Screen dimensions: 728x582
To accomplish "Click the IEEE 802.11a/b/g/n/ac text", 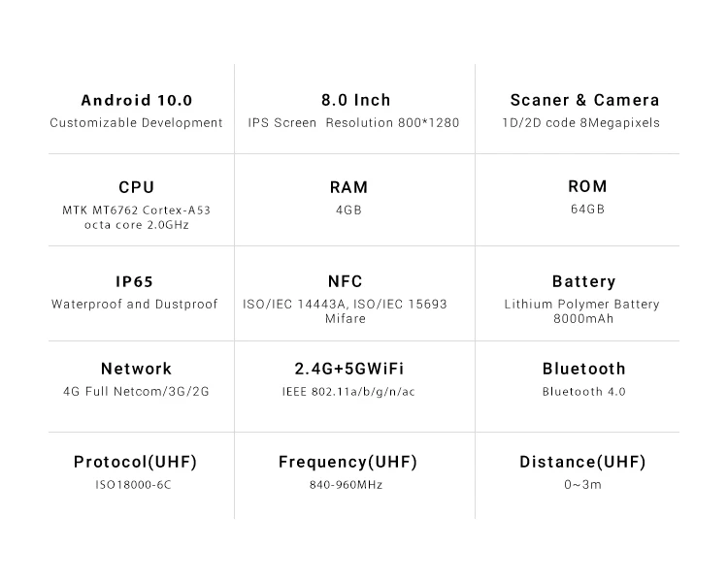I will [347, 392].
